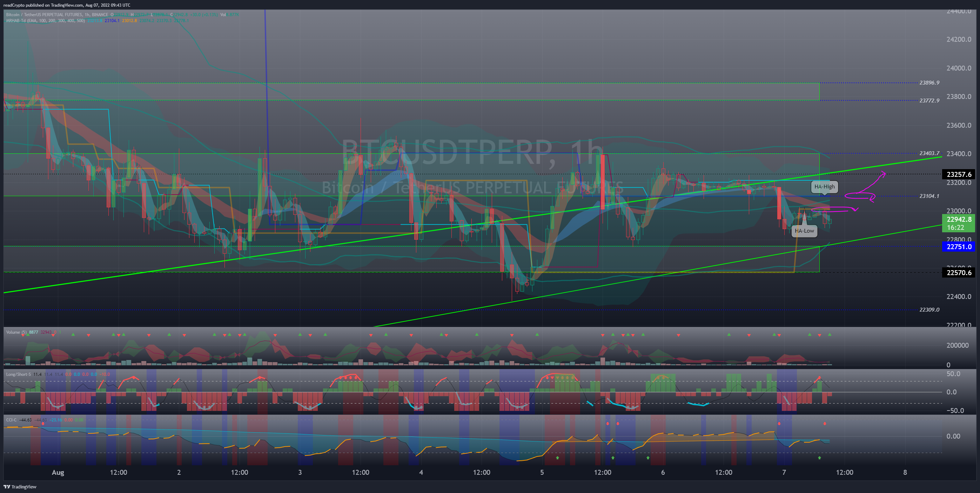Image resolution: width=980 pixels, height=493 pixels.
Task: Click date 6 on the time axis
Action: tap(663, 472)
